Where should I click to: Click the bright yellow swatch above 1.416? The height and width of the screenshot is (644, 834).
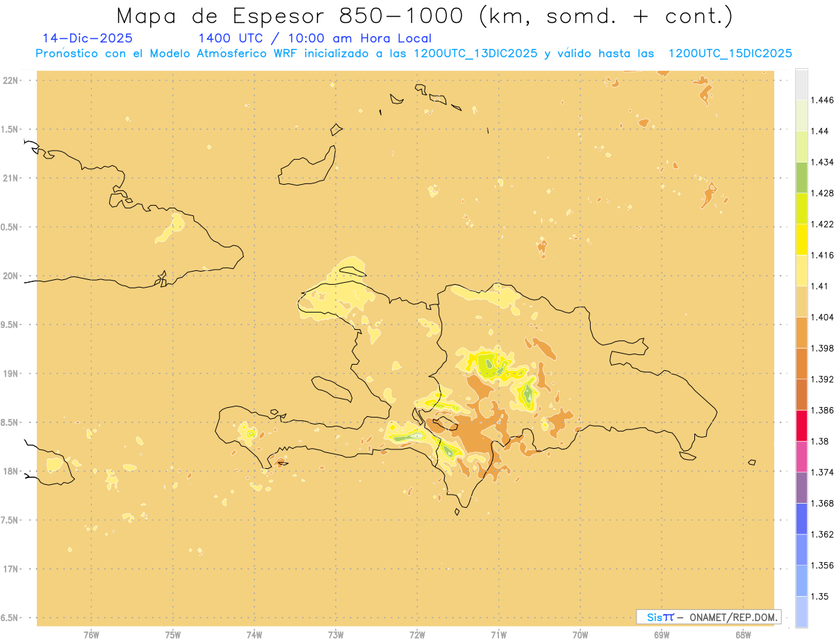[x=801, y=239]
